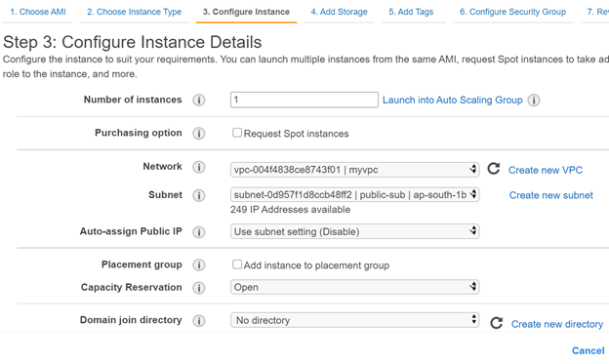Viewport: 609px width, 364px height.
Task: Click the Network info icon
Action: coord(199,167)
